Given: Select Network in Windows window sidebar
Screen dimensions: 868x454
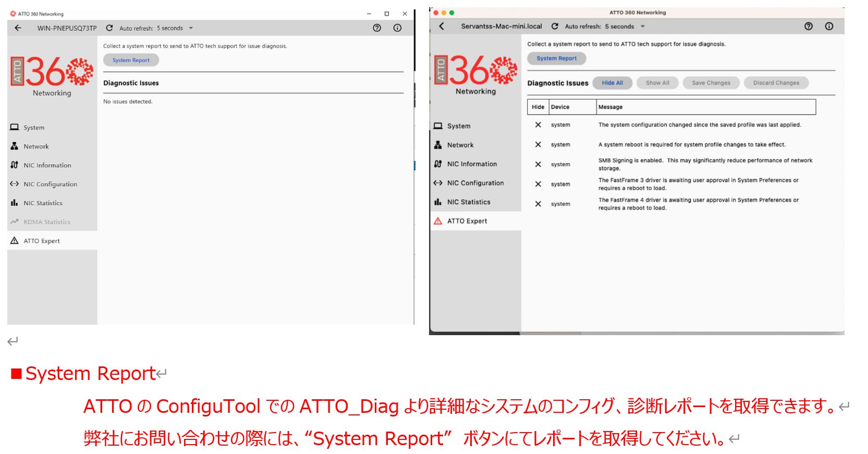Looking at the screenshot, I should (52, 146).
